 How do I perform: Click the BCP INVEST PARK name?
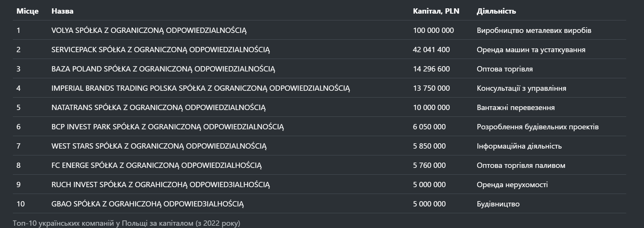point(167,127)
